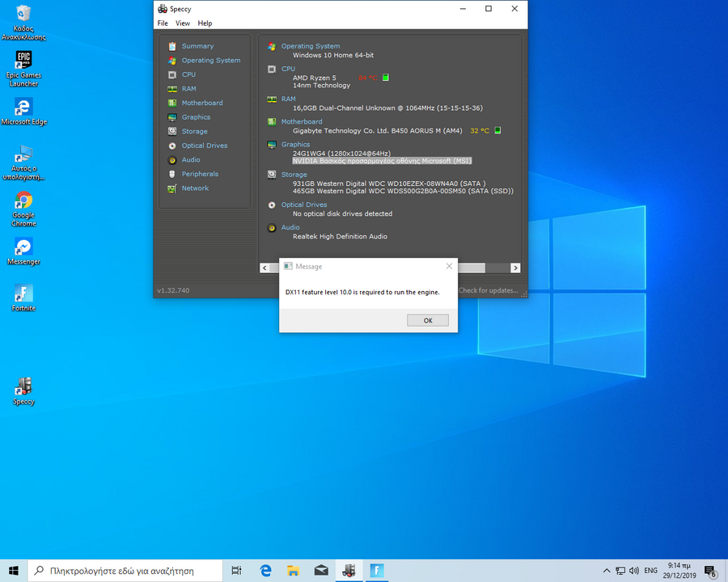Screen dimensions: 728x582
Task: Click the Storage heading in summary pane
Action: point(294,175)
